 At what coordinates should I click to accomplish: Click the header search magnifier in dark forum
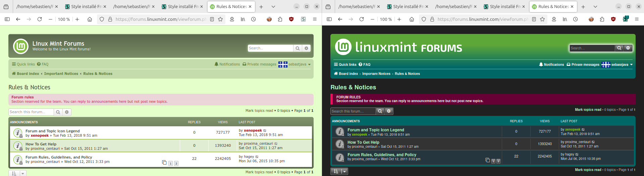619,48
